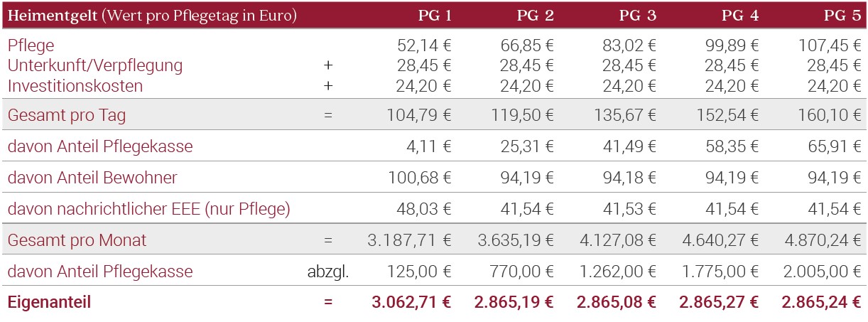
Task: Click the abzgl. label
Action: click(x=327, y=272)
